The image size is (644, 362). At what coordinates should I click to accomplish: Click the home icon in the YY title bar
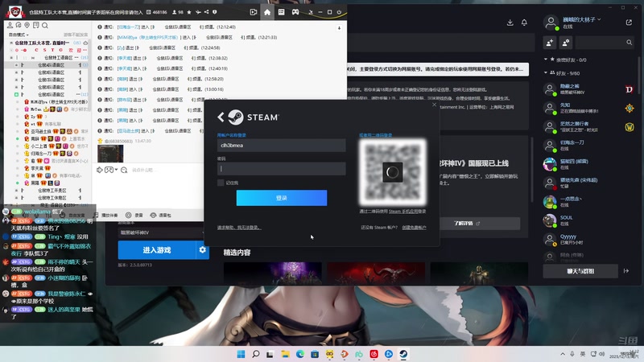tap(267, 12)
